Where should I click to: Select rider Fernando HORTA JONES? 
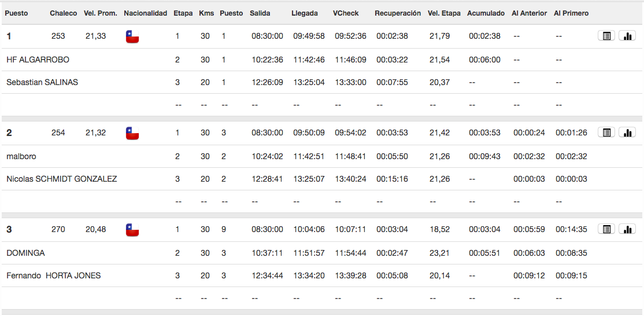54,275
